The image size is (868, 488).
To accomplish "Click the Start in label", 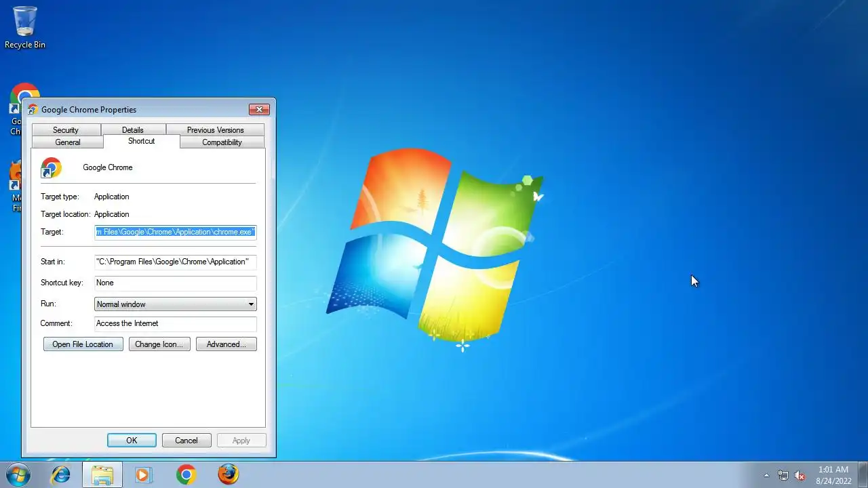I will (x=52, y=262).
